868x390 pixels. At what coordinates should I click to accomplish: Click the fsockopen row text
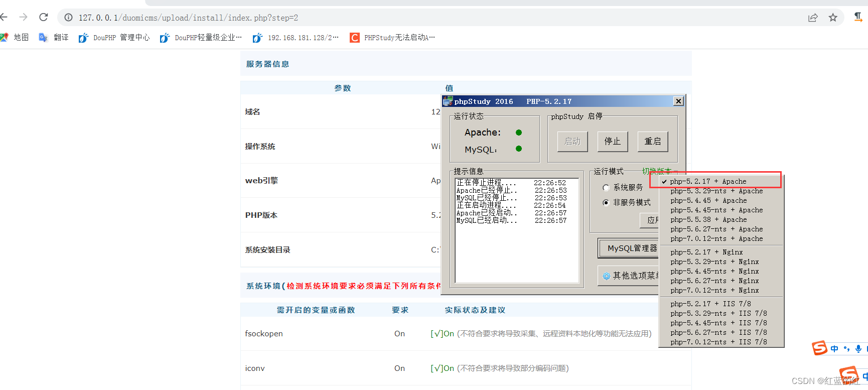[x=264, y=334]
